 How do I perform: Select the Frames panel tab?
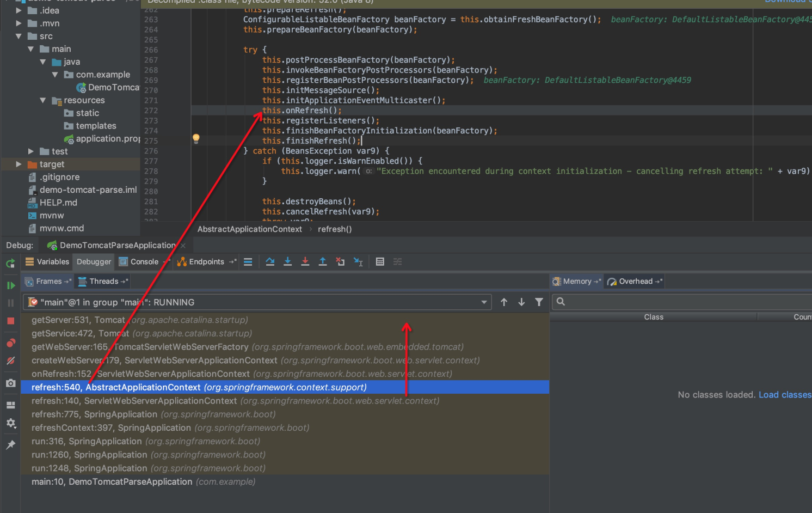(48, 282)
